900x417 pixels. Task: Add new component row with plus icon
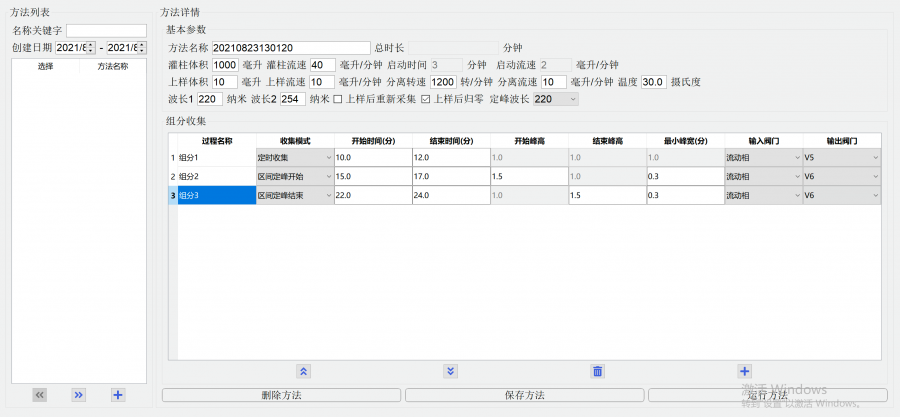pos(744,371)
